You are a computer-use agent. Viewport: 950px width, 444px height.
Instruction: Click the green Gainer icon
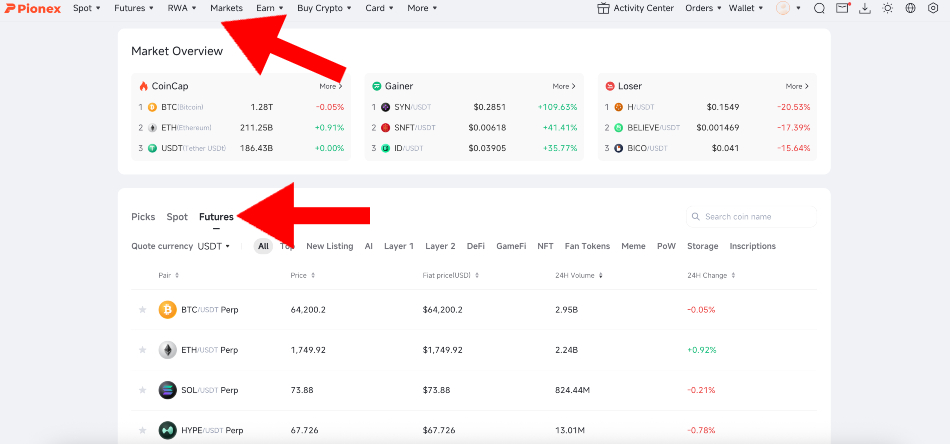[x=376, y=86]
